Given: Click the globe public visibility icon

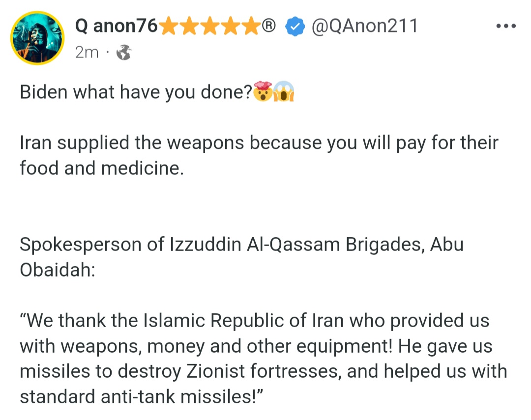Looking at the screenshot, I should (x=123, y=53).
